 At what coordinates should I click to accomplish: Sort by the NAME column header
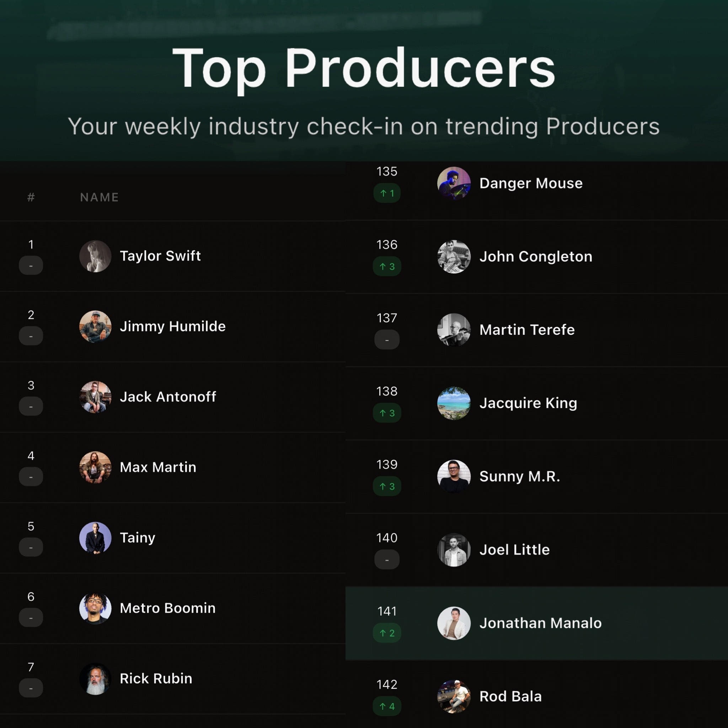[x=100, y=197]
